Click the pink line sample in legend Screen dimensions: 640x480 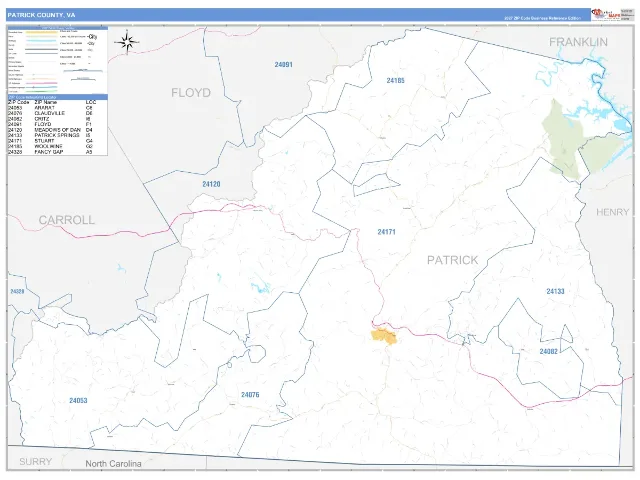coord(41,83)
